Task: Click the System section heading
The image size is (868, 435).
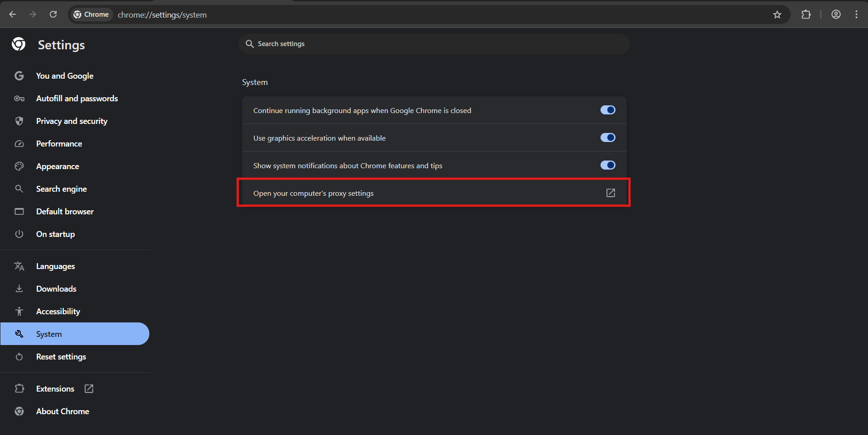Action: 255,82
